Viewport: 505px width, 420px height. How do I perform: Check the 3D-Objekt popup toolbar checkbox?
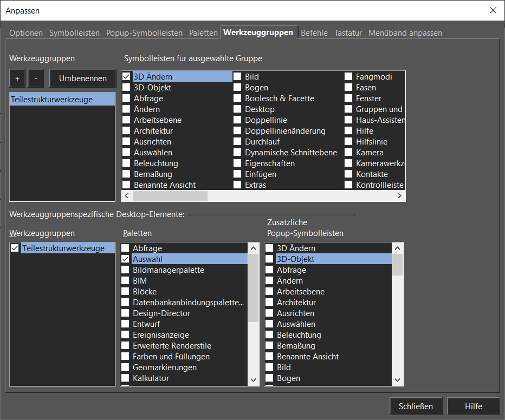[x=269, y=259]
